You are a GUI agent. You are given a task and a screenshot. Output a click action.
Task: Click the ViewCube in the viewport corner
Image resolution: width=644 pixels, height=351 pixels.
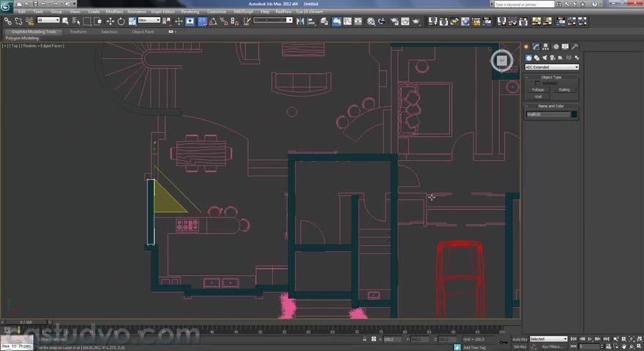(x=502, y=61)
